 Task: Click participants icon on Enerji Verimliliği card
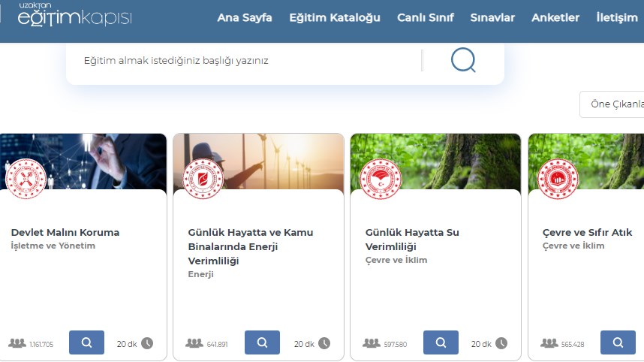pos(194,343)
